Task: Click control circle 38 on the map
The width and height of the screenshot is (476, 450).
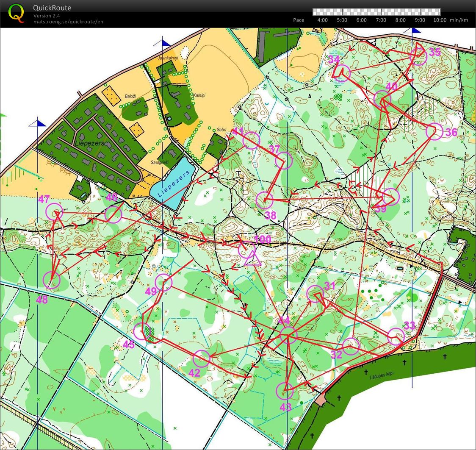Action: (x=265, y=200)
